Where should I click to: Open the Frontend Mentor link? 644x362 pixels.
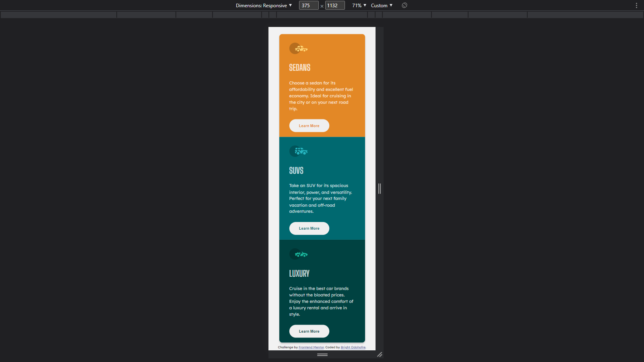[x=311, y=348]
